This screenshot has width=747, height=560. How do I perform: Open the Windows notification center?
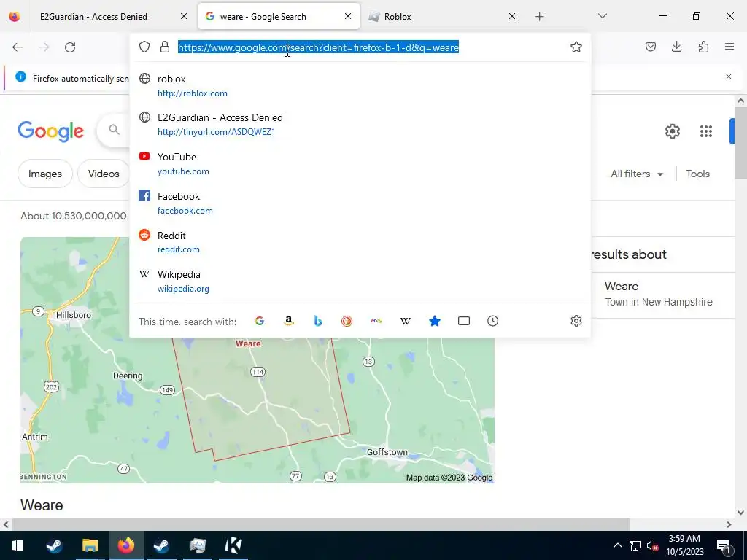tap(724, 545)
